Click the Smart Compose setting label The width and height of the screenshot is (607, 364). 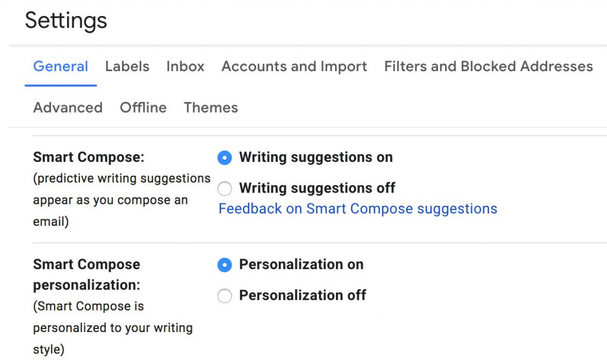[88, 157]
